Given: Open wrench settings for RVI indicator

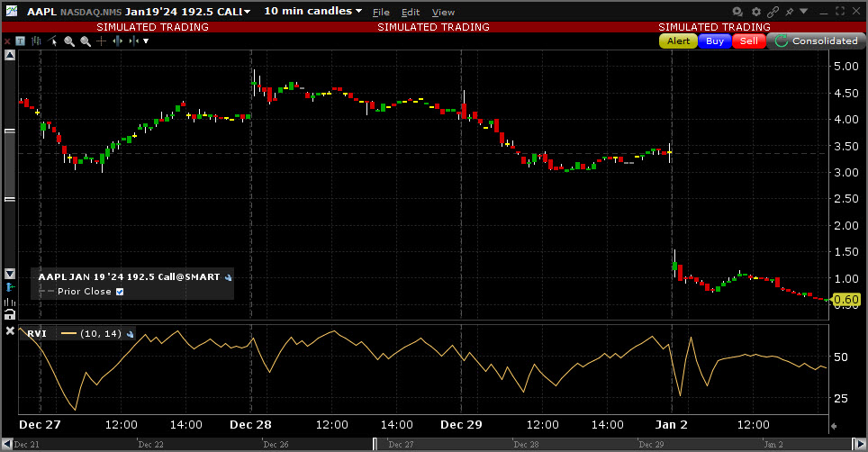Looking at the screenshot, I should (x=130, y=334).
